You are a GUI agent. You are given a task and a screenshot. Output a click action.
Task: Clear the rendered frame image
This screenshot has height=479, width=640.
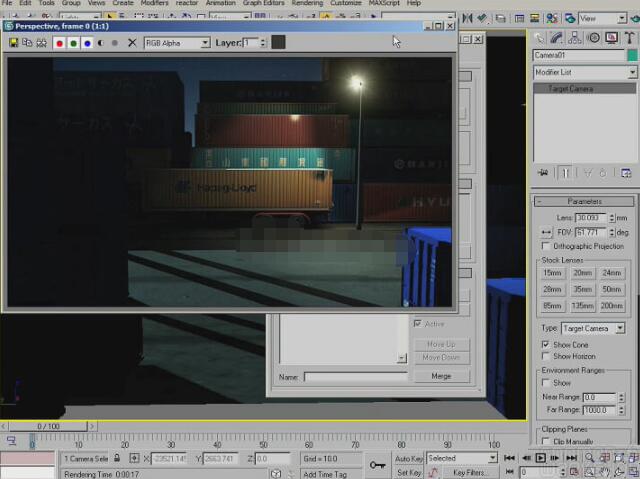pyautogui.click(x=132, y=43)
